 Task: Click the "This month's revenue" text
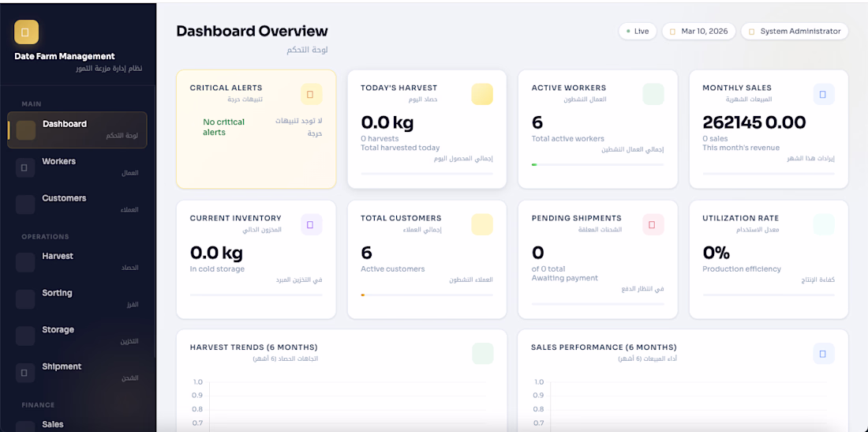pos(741,148)
